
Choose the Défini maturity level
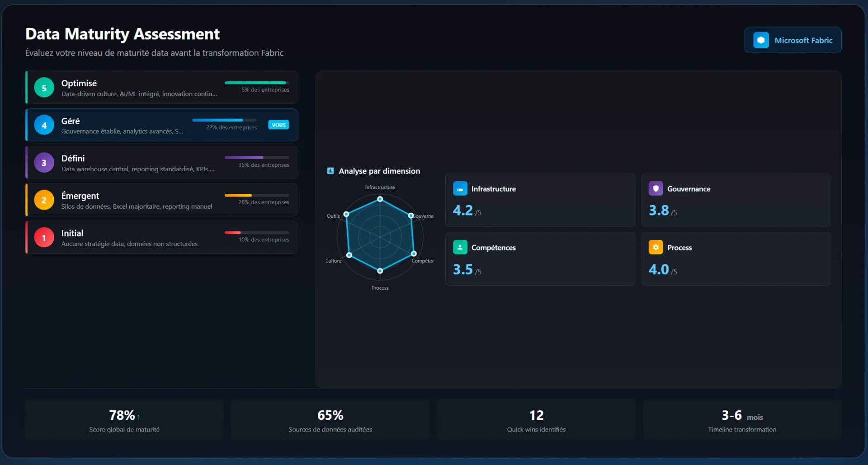point(162,163)
